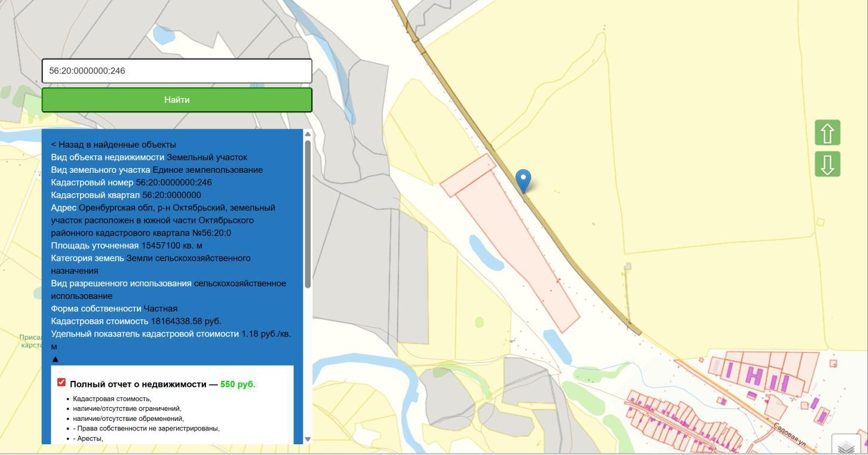
Task: Click the Площадь уточненная 15457100 кв. м line
Action: [x=127, y=246]
